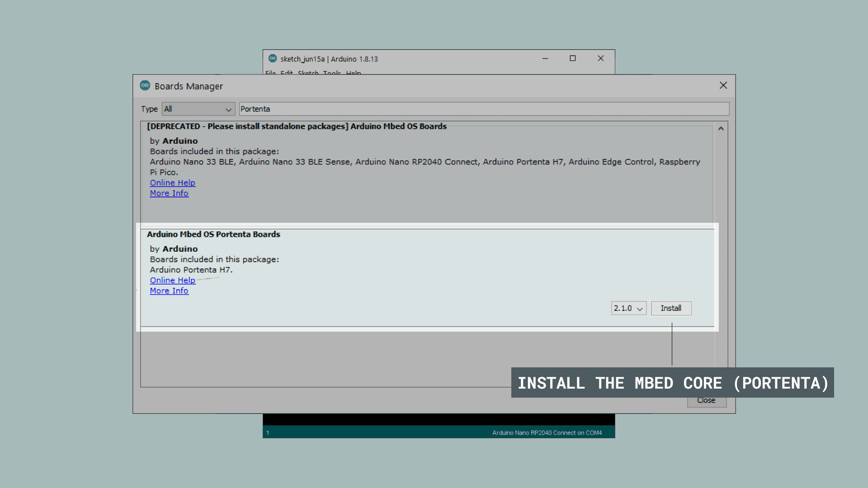Close the Boards Manager dialog with X
The image size is (868, 488).
point(723,85)
